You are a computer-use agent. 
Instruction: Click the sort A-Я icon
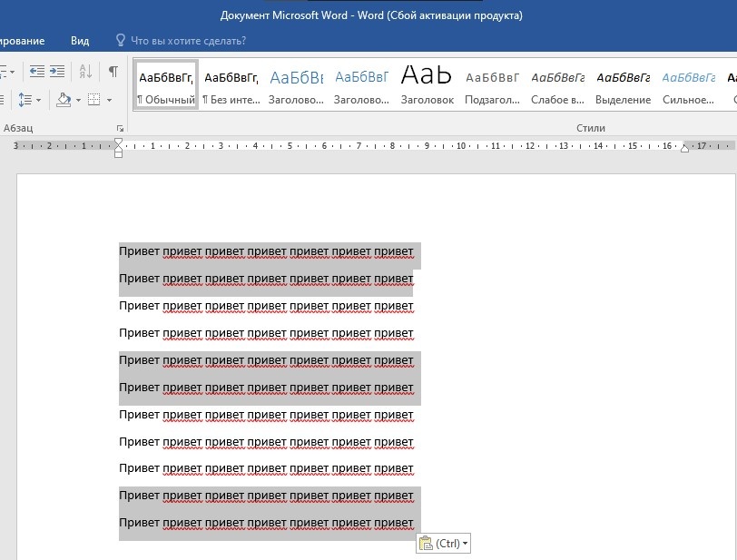[85, 72]
